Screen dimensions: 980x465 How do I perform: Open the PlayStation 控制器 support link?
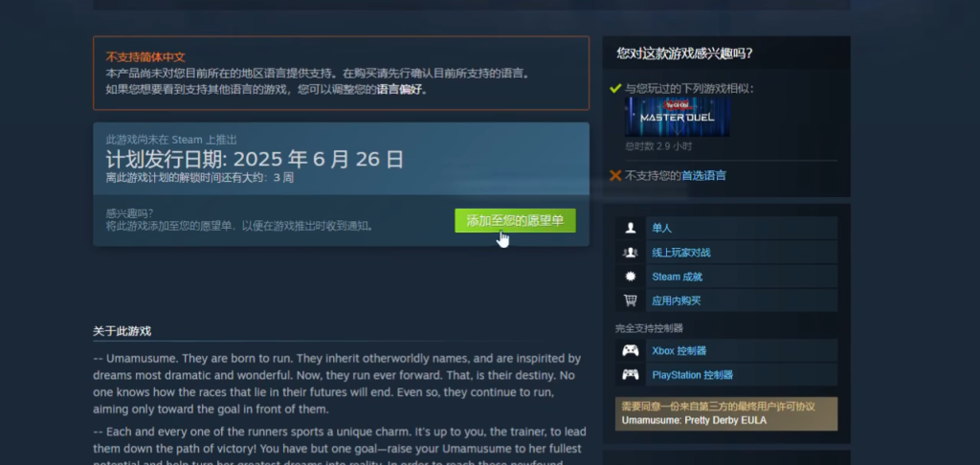point(692,375)
